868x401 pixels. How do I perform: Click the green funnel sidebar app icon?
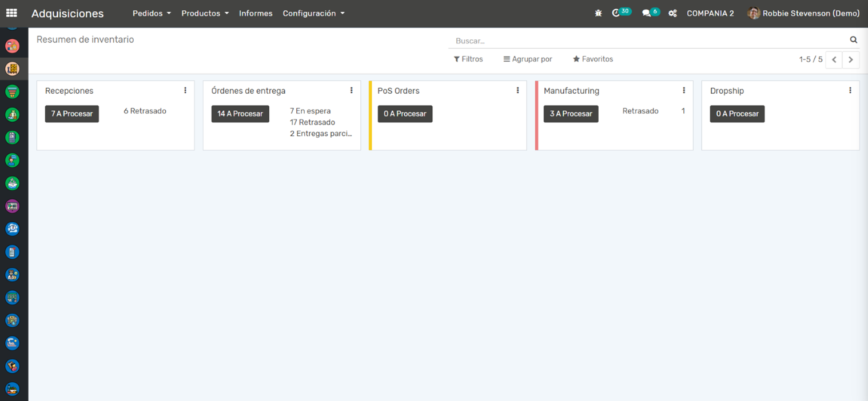click(12, 91)
